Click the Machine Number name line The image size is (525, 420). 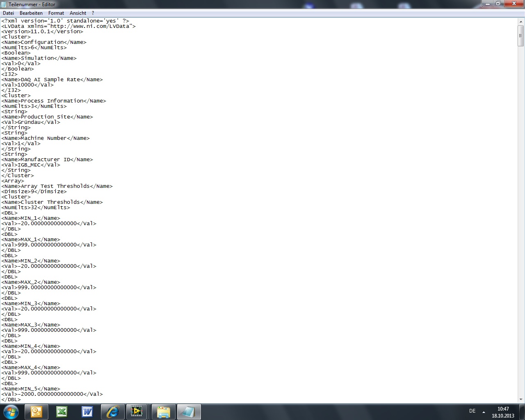(46, 138)
